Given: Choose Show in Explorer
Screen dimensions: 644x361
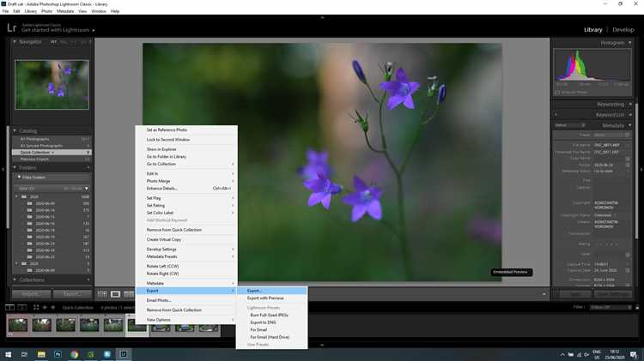Looking at the screenshot, I should (x=186, y=149).
